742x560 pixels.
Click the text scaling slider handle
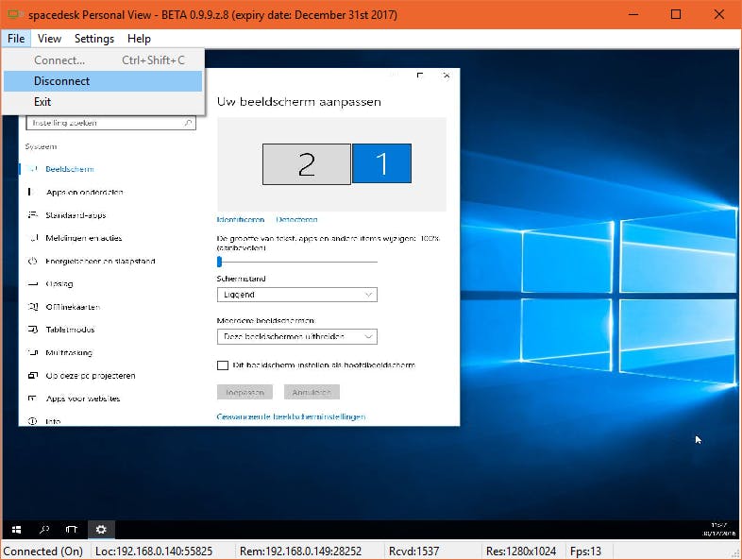pyautogui.click(x=219, y=262)
